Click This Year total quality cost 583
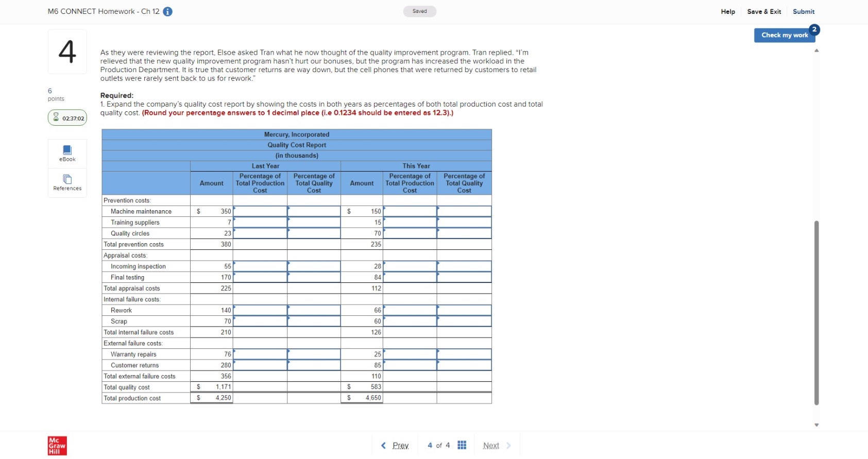The height and width of the screenshot is (459, 868). [362, 387]
